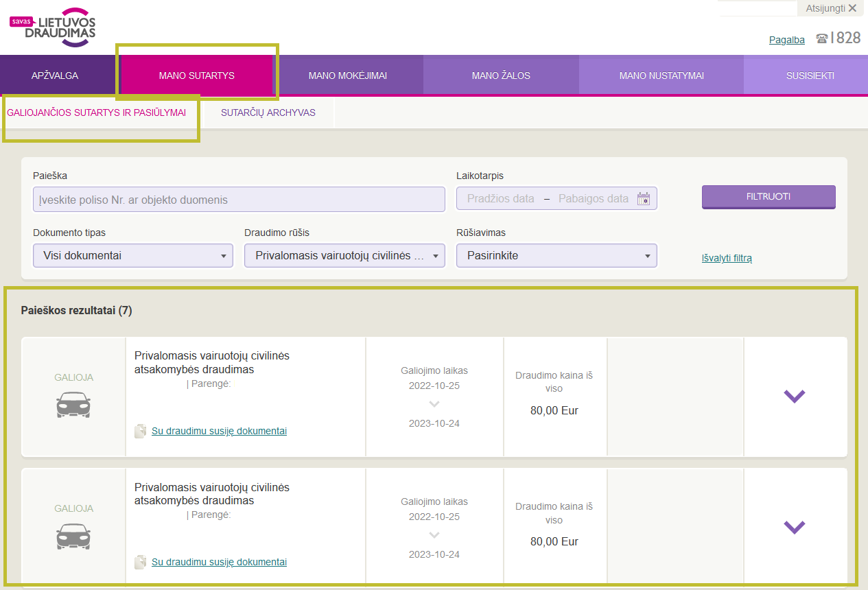The height and width of the screenshot is (590, 868).
Task: Click the Lietuvos Draudimas logo
Action: pyautogui.click(x=52, y=27)
